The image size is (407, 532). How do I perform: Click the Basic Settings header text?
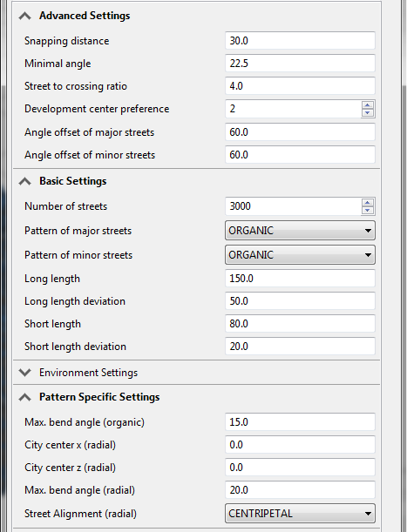coord(73,181)
